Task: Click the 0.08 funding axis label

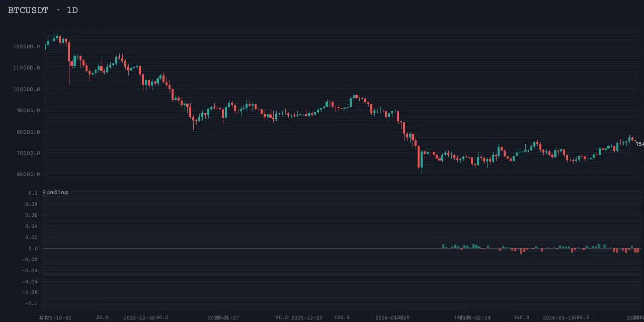Action: tap(31, 204)
